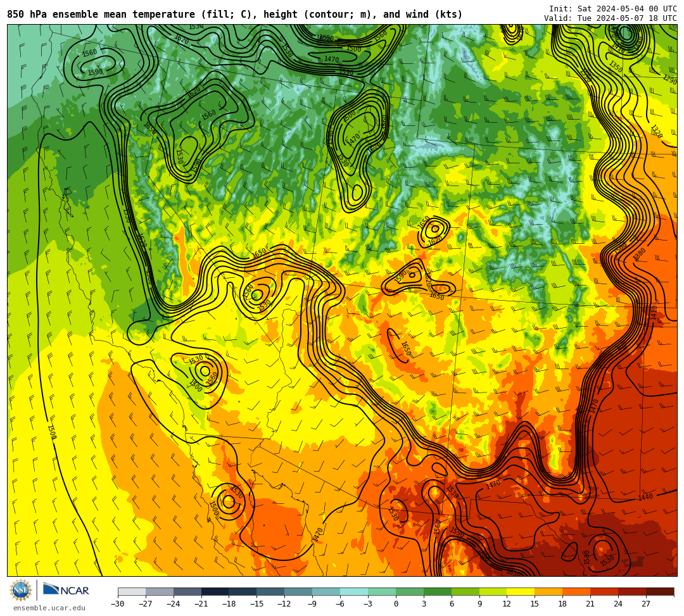Pick the light teal -9 to -6 swatch
Viewport: 684px width, 616px height.
pos(326,591)
